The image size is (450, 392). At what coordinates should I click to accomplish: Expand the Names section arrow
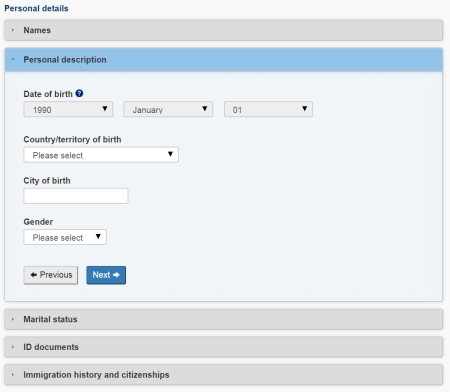click(x=13, y=30)
